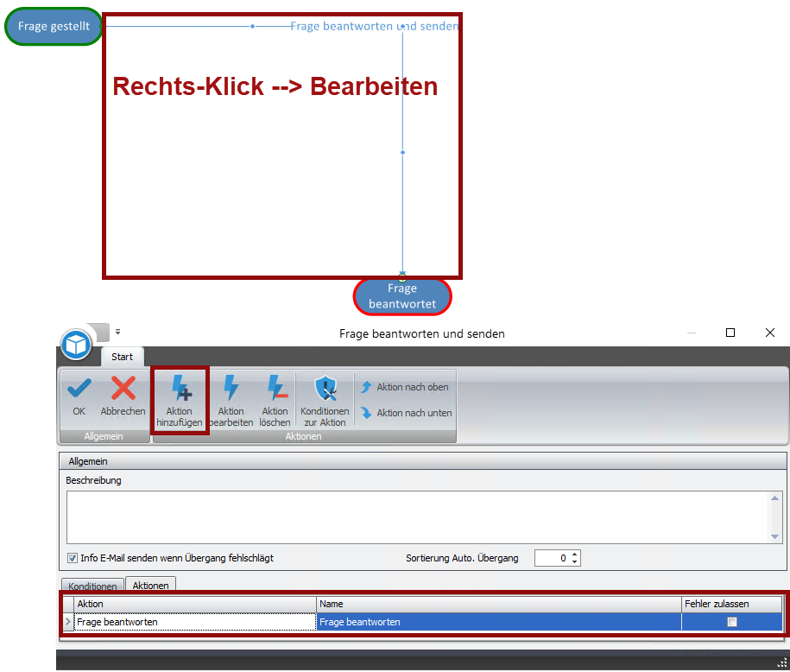
Task: Increase Sortierung Auto. Übergang value
Action: pos(575,555)
